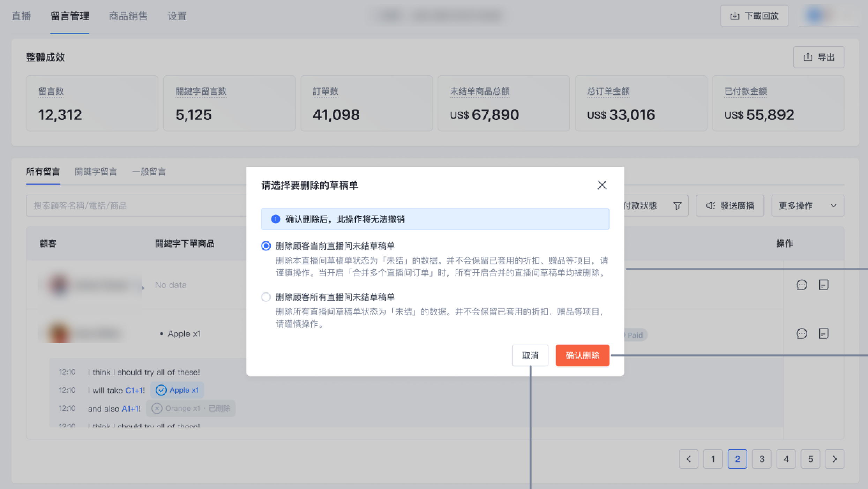Open order note icon in No data row
The image size is (868, 489).
(x=824, y=285)
